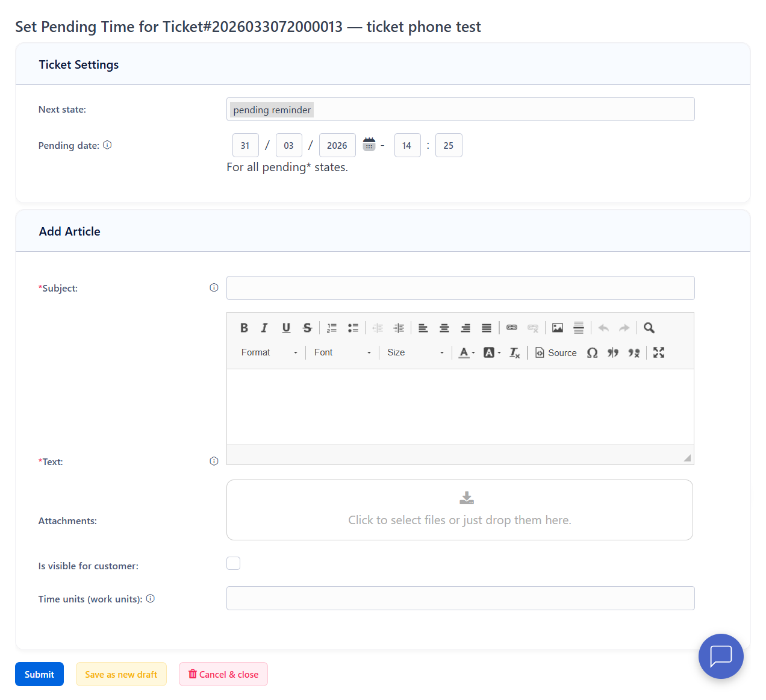Viewport: 766px width, 700px height.
Task: Apply Strikethrough formatting
Action: 307,328
